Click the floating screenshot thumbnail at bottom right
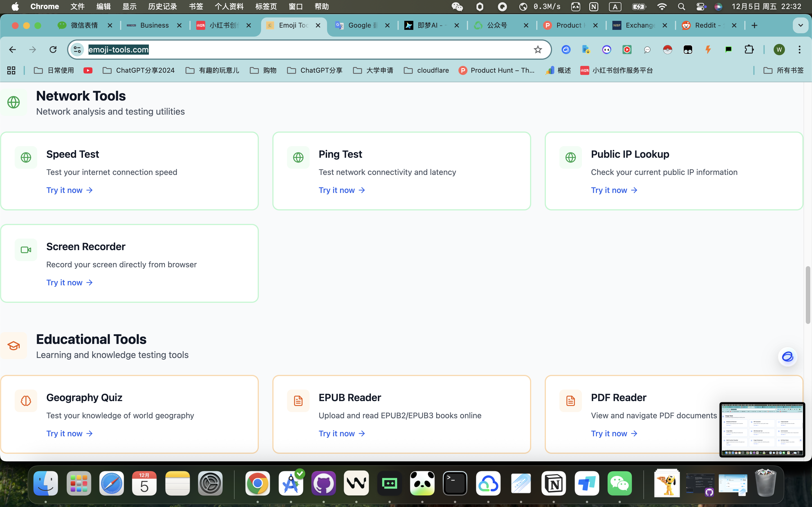Image resolution: width=812 pixels, height=507 pixels. click(762, 430)
